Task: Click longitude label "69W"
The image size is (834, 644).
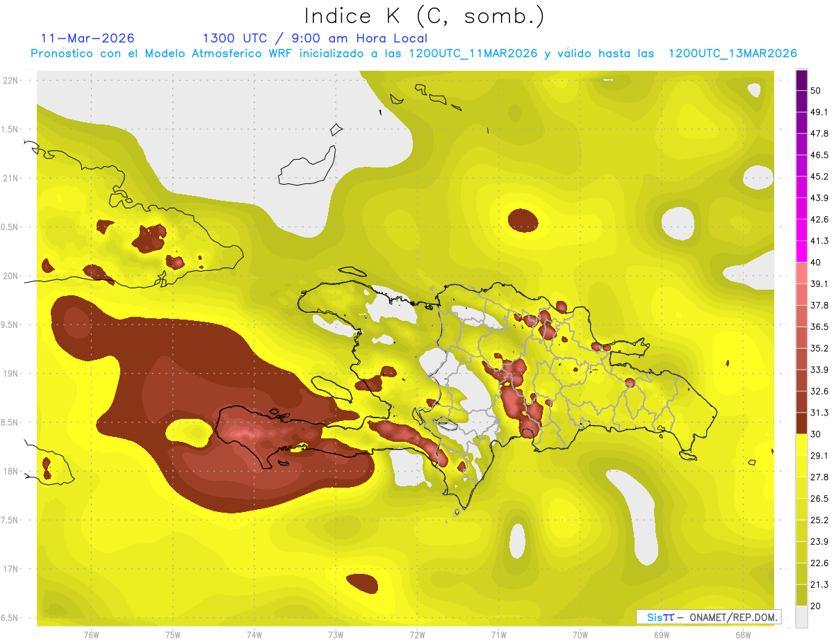Action: (x=662, y=635)
